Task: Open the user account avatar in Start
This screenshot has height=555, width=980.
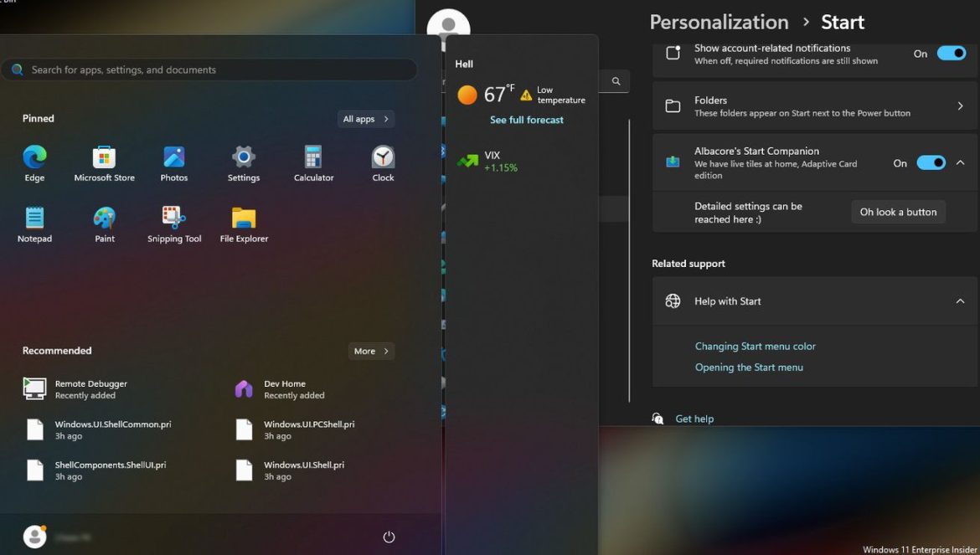Action: [x=34, y=537]
